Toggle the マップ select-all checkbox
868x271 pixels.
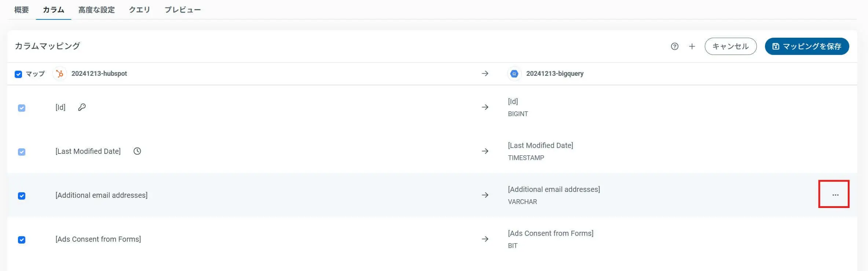18,74
